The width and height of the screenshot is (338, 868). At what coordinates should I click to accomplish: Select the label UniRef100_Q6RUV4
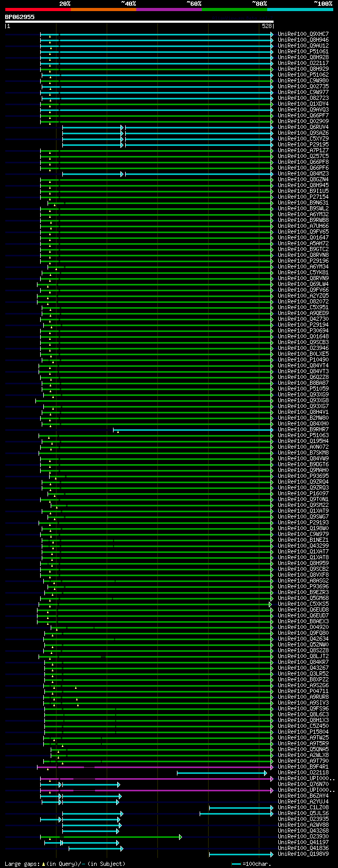tap(303, 127)
